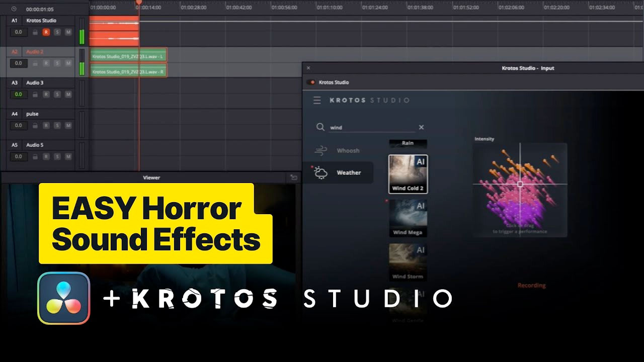Mute the A4 pulse track

click(x=68, y=126)
